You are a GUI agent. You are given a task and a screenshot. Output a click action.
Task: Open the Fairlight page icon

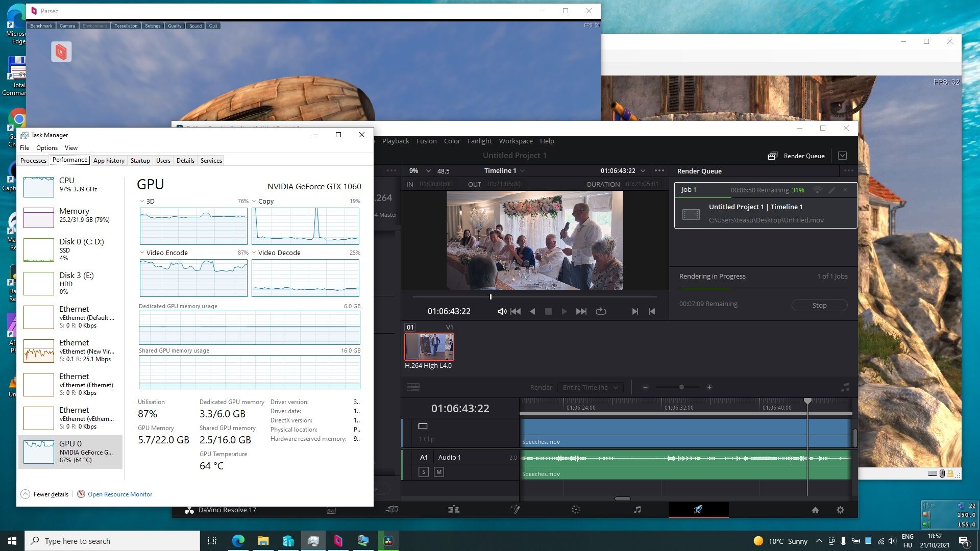click(637, 510)
